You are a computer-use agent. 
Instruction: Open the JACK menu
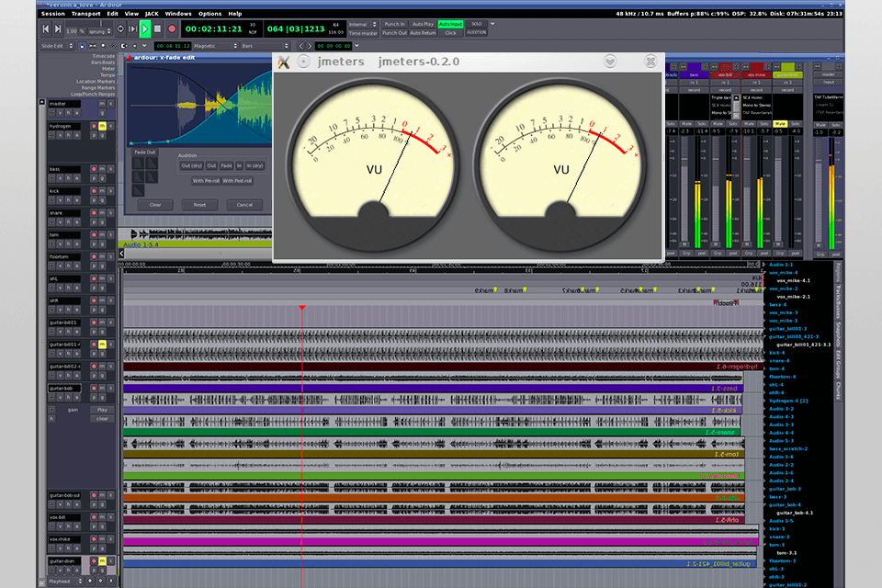(152, 14)
